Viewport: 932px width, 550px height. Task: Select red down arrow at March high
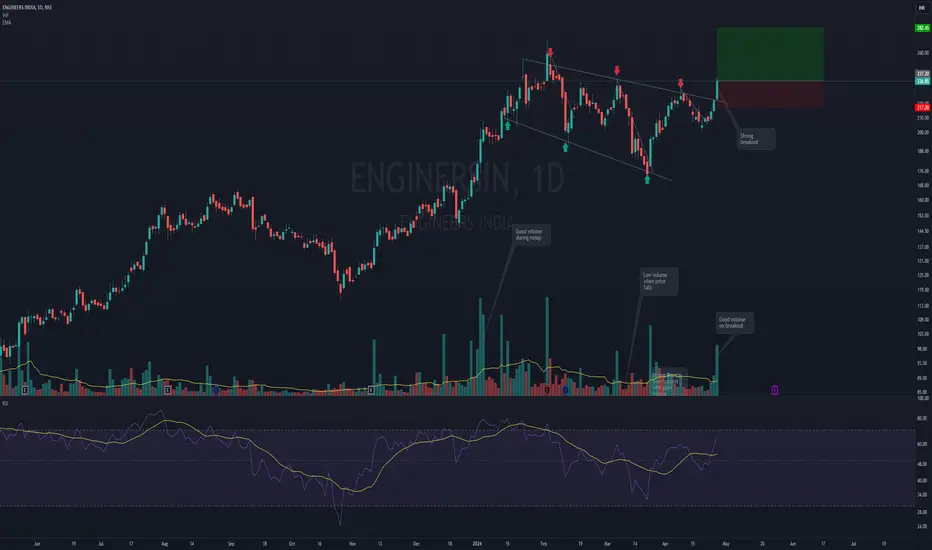point(617,70)
